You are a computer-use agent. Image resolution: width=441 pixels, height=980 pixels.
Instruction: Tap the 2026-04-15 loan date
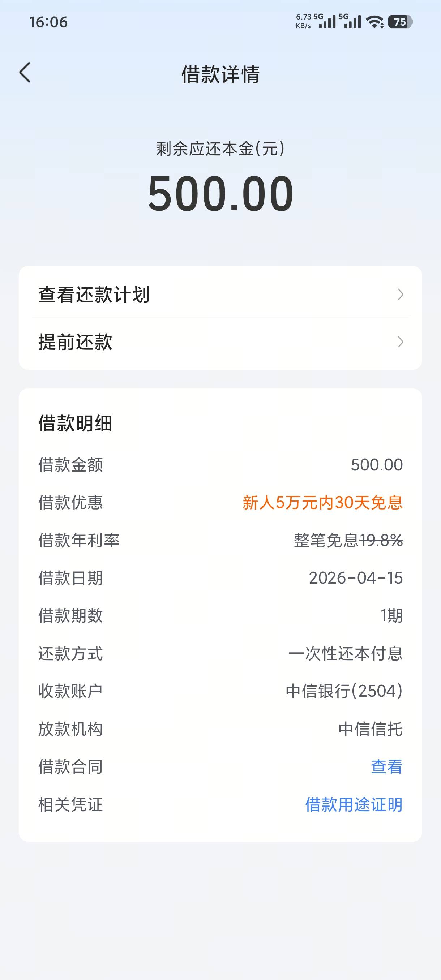[x=355, y=578]
